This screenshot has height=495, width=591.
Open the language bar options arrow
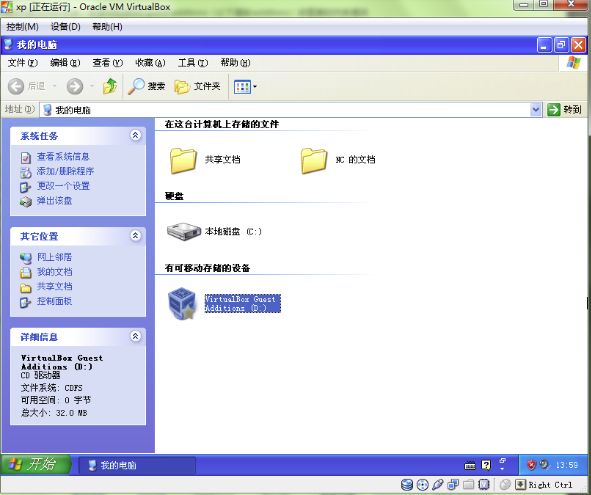pyautogui.click(x=502, y=469)
